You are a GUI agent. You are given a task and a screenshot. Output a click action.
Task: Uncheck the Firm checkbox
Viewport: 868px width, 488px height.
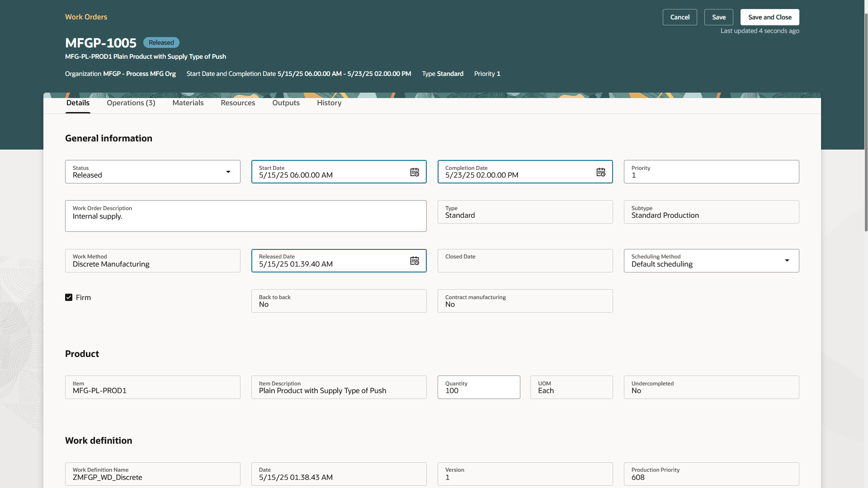69,297
